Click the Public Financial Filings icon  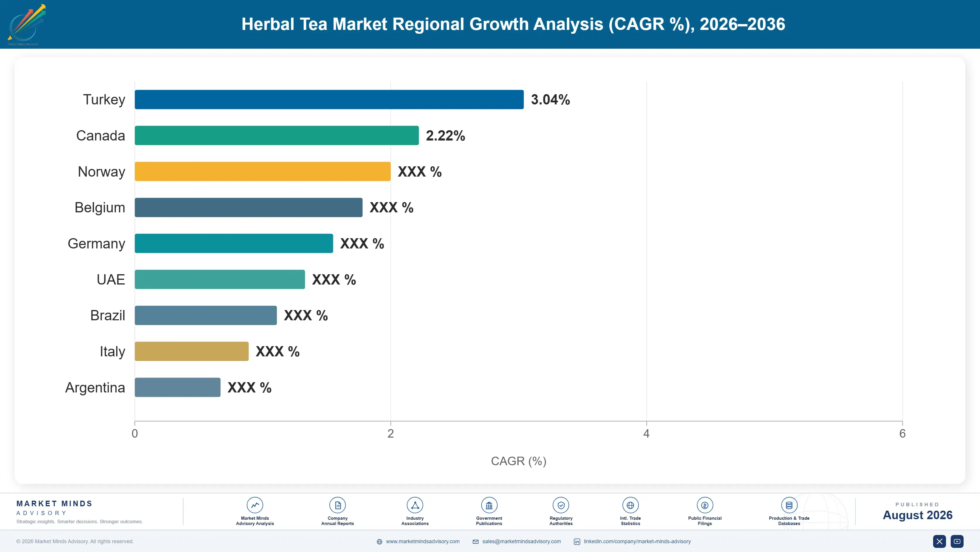point(705,505)
